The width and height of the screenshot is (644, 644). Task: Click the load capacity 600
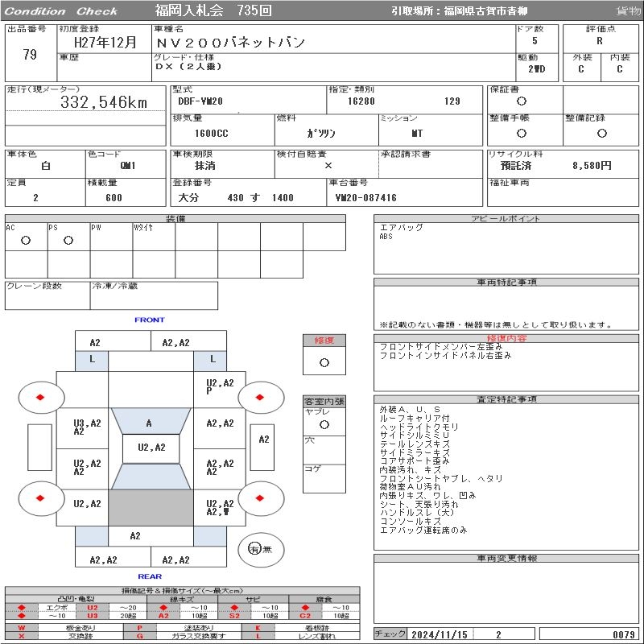[114, 197]
